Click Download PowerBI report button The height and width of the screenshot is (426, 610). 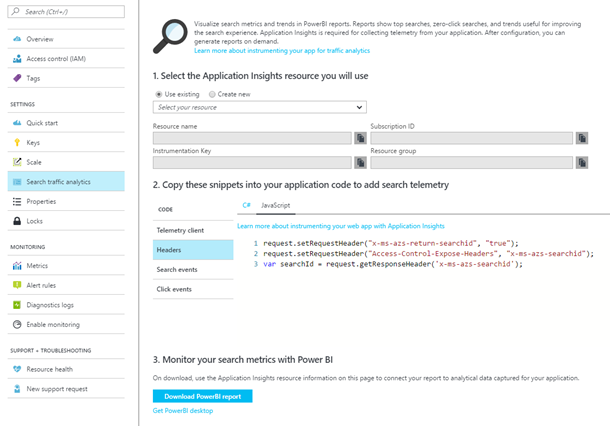tap(202, 396)
